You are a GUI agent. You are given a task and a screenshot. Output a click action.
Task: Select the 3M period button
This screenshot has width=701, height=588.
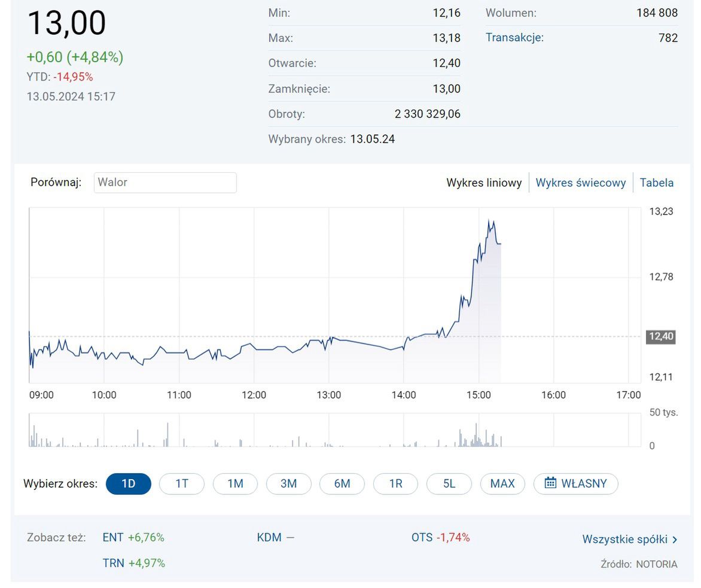(289, 483)
